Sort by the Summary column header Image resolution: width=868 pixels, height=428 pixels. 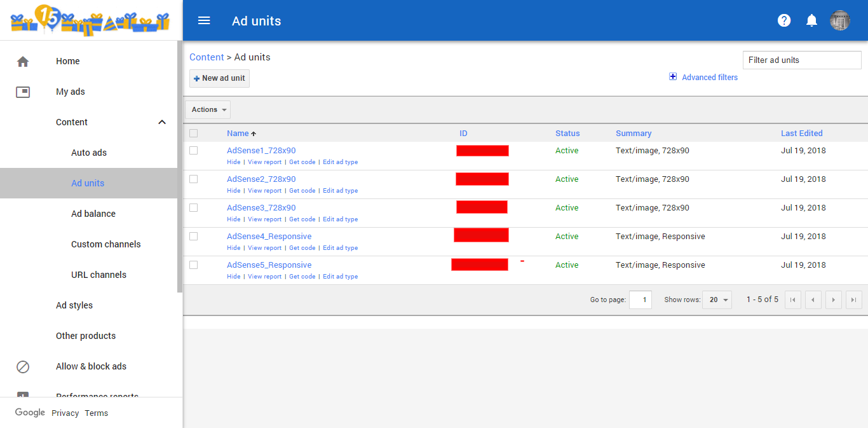tap(634, 134)
